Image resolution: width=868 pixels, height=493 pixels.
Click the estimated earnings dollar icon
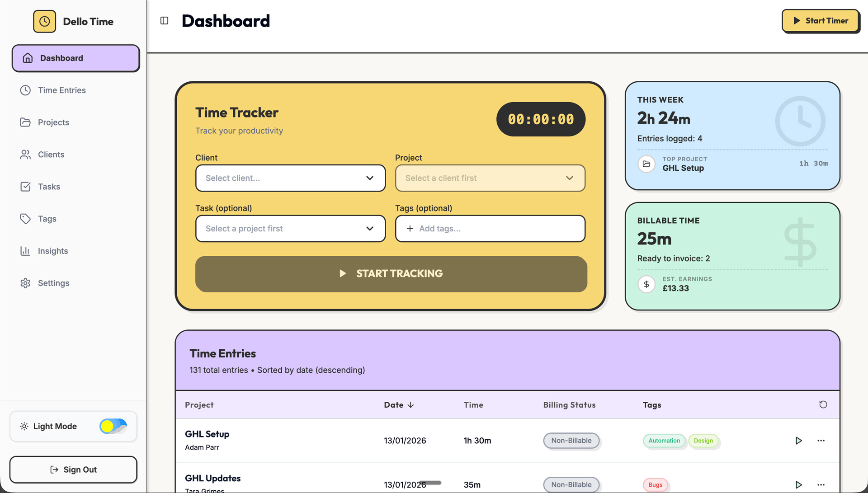click(x=646, y=284)
